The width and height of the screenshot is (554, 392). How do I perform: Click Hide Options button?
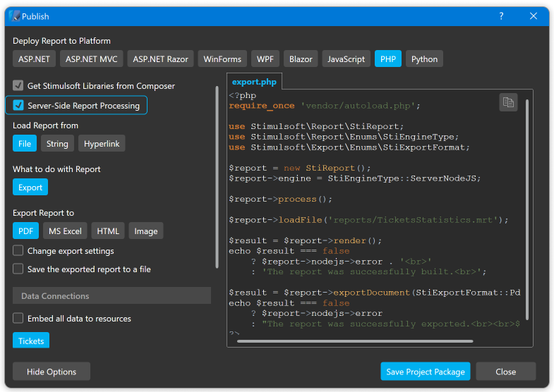click(x=52, y=372)
